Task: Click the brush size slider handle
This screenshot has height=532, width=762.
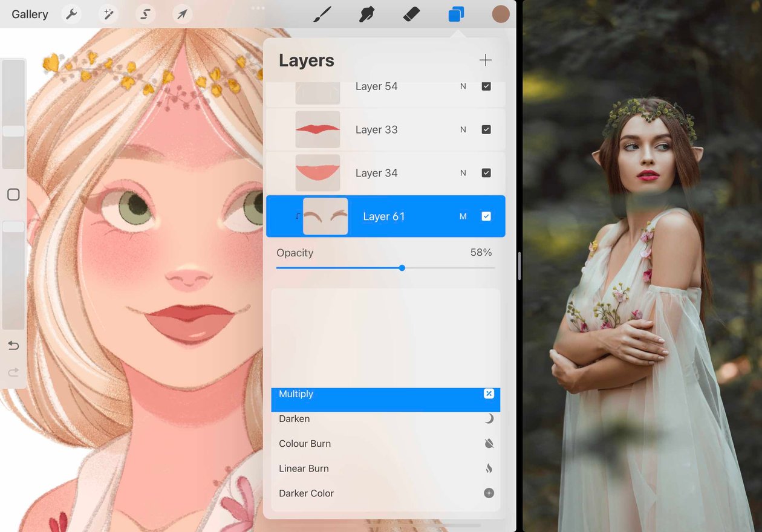Action: coord(13,131)
